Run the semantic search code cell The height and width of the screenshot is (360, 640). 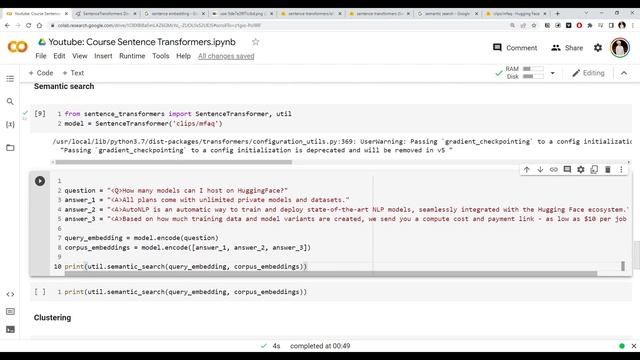[40, 181]
